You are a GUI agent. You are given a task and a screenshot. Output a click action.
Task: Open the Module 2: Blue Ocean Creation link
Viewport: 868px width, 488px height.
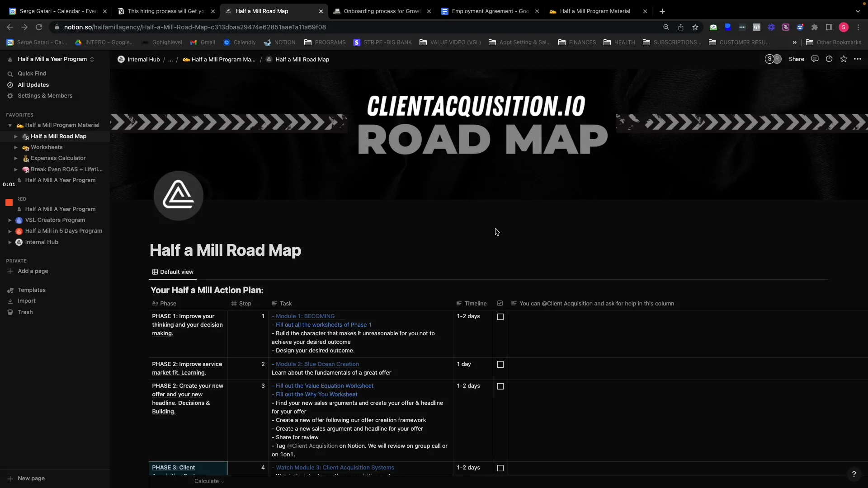point(316,364)
